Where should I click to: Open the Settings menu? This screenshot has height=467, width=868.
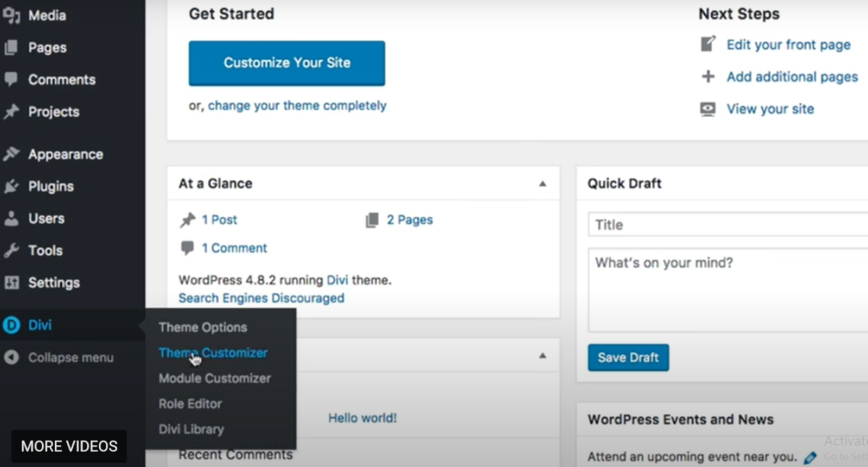tap(54, 283)
